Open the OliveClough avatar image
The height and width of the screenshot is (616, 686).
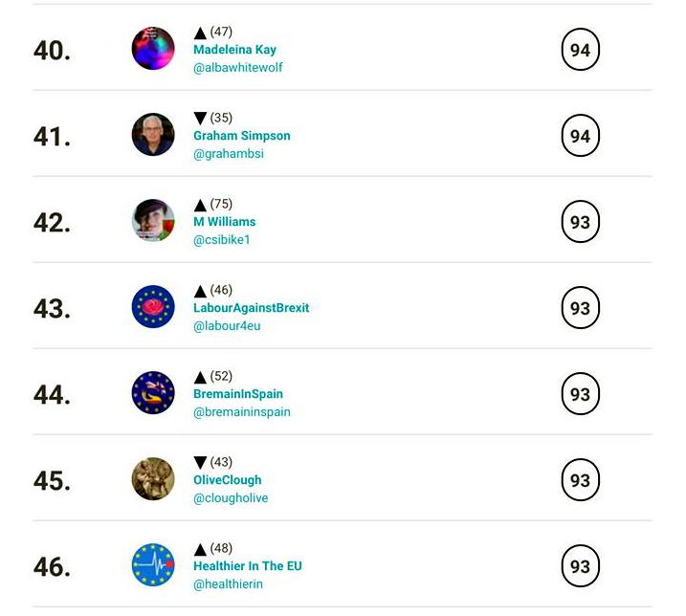pyautogui.click(x=153, y=479)
